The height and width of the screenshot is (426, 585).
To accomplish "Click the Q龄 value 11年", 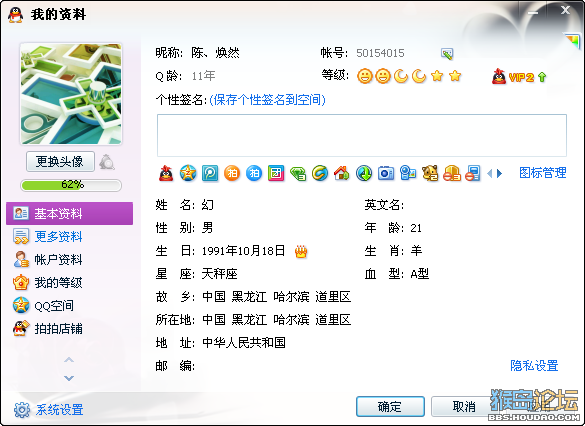I will [203, 76].
